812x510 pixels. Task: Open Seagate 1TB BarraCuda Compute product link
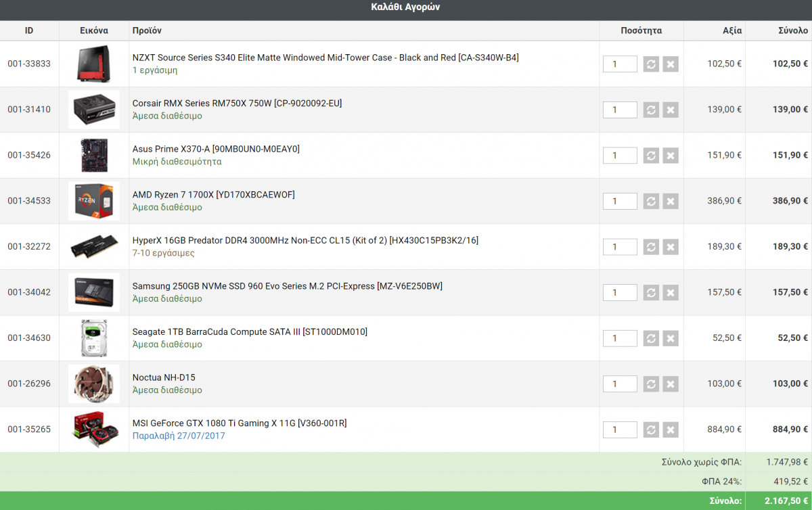point(250,331)
